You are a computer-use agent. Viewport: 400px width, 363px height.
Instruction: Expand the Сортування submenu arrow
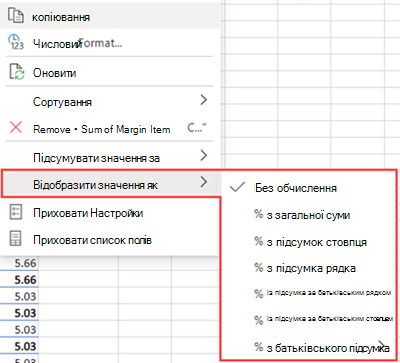(x=204, y=100)
